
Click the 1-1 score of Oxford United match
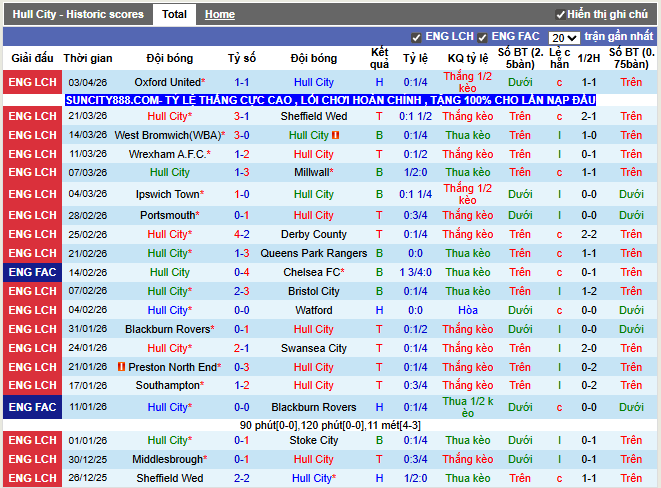click(242, 82)
